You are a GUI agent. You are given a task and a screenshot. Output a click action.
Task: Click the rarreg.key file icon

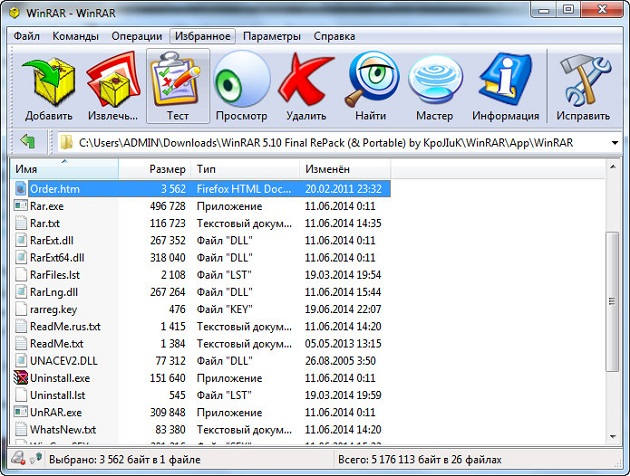point(20,309)
